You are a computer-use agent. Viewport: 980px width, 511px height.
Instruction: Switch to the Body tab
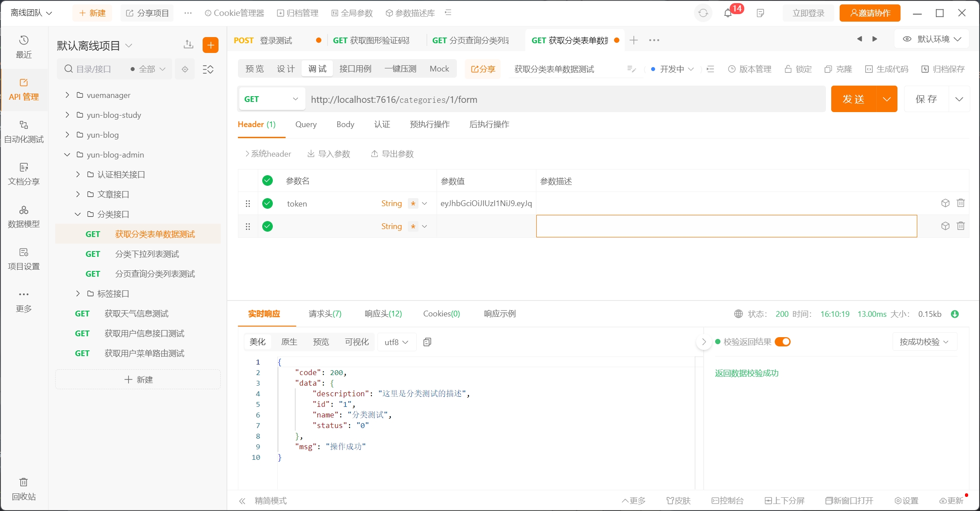345,124
